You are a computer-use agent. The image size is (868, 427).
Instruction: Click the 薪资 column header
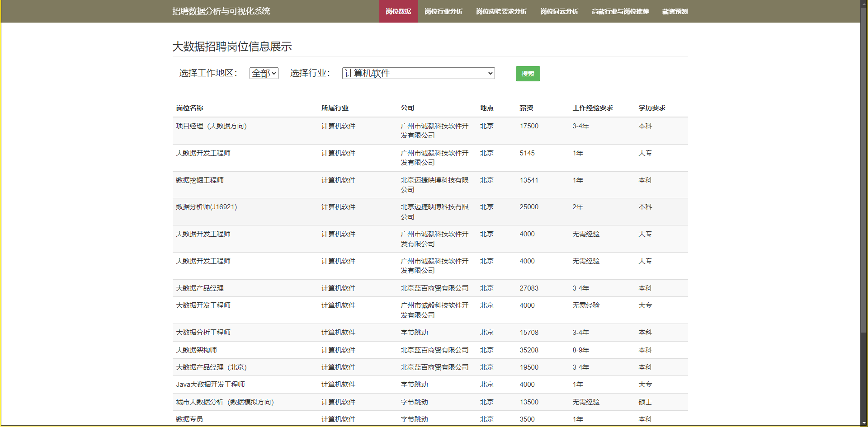526,108
